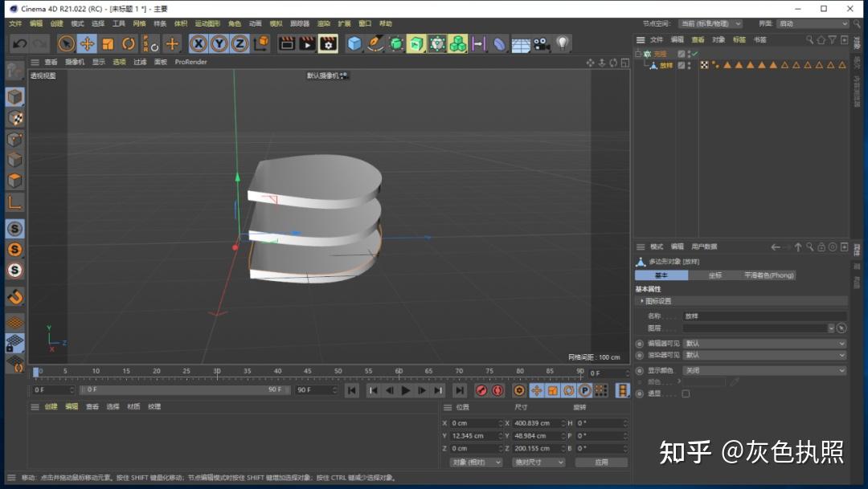Click the 应用 apply button
868x489 pixels.
pos(601,463)
